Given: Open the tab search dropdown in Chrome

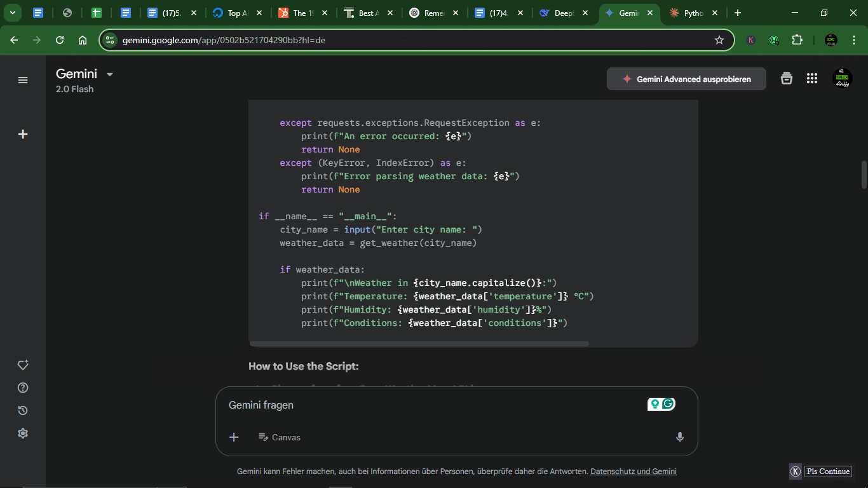Looking at the screenshot, I should coord(12,13).
